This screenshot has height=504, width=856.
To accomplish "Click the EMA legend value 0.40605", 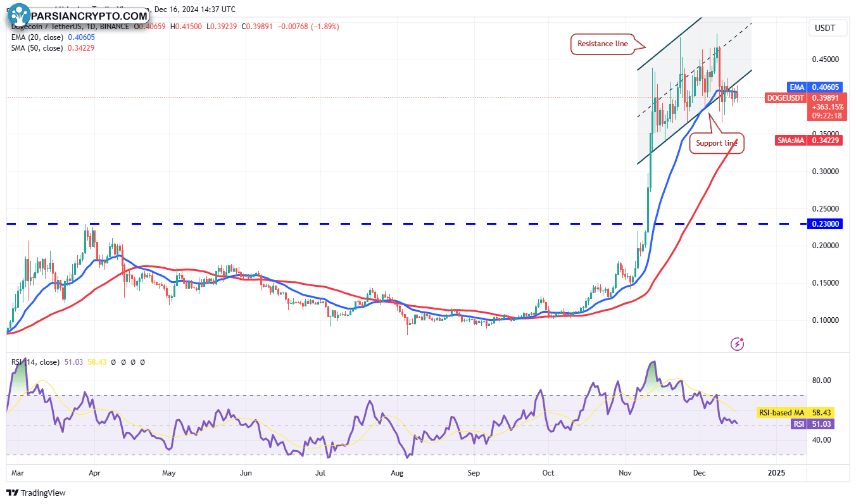I will tap(80, 37).
